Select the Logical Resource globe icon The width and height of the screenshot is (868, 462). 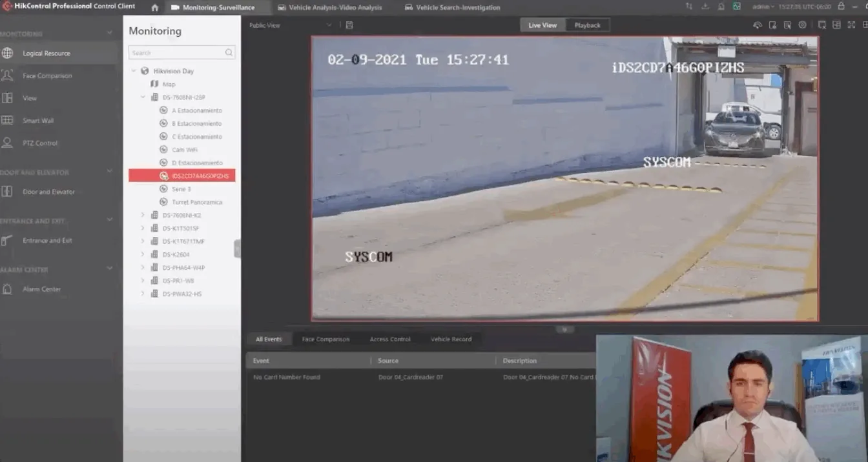[x=7, y=54]
